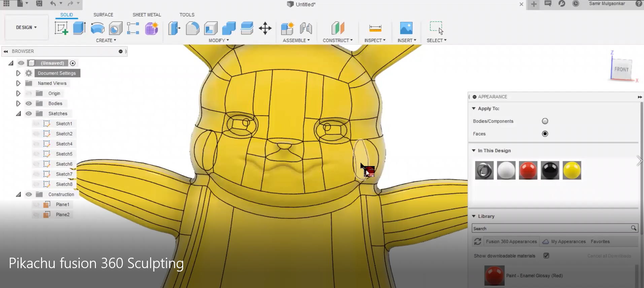Click the Create Sketch tool icon
This screenshot has width=644, height=288.
coord(61,28)
